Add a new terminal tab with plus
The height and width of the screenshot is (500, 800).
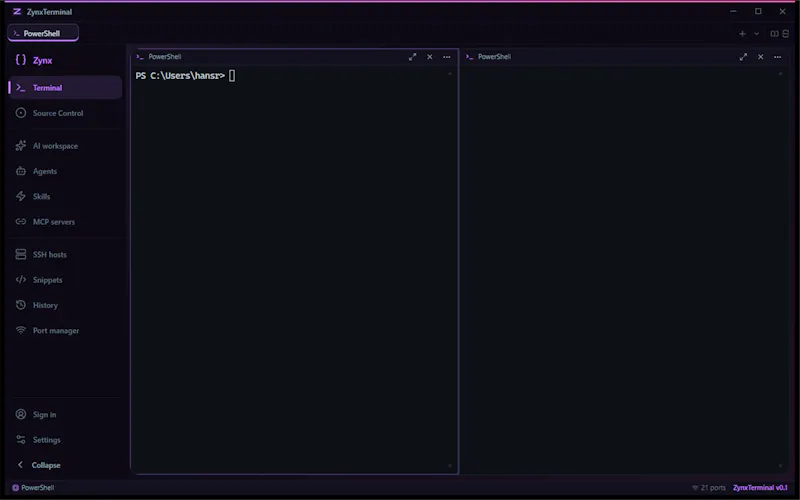point(742,34)
